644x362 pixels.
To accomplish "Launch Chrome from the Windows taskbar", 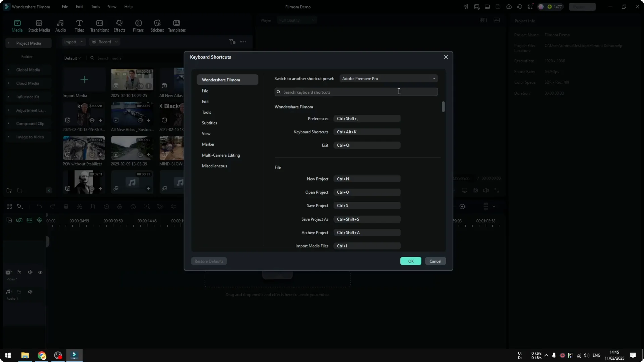I will [42, 355].
